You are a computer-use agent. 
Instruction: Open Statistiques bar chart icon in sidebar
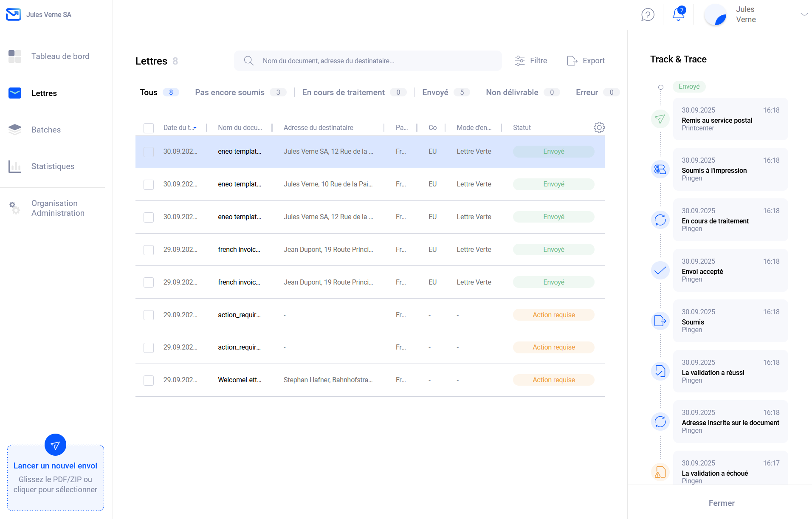(15, 166)
